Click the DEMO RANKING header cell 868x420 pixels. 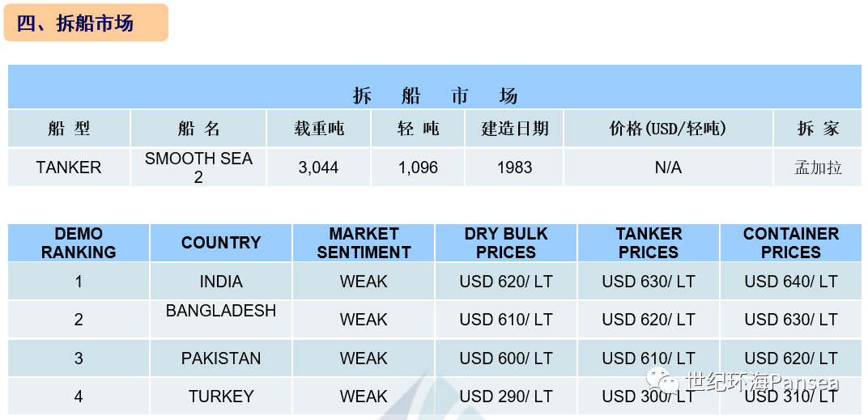[79, 243]
